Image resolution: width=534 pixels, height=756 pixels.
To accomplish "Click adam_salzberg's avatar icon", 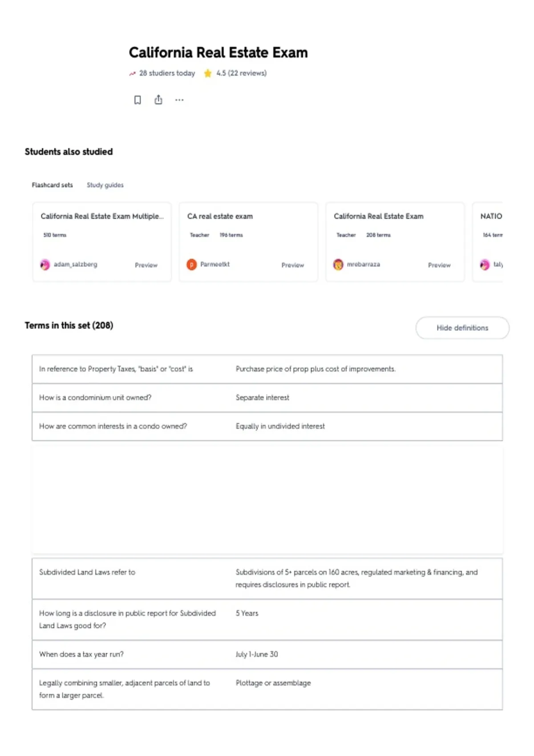I will pos(45,265).
